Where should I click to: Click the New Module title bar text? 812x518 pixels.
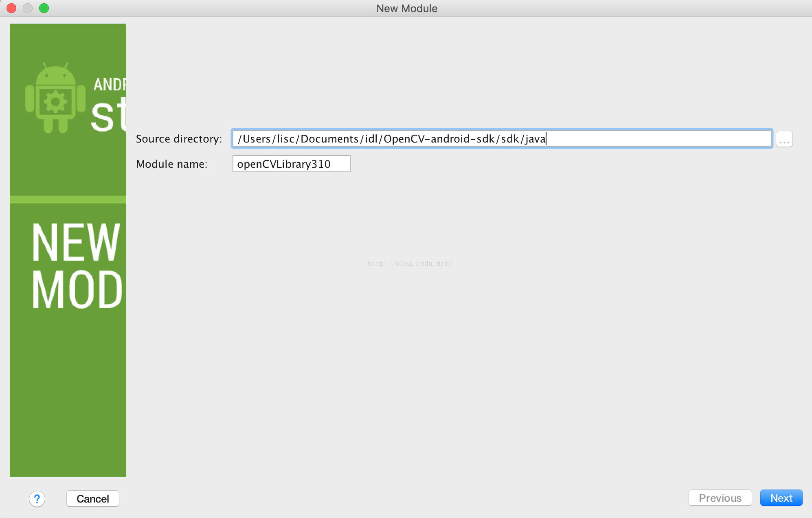407,9
